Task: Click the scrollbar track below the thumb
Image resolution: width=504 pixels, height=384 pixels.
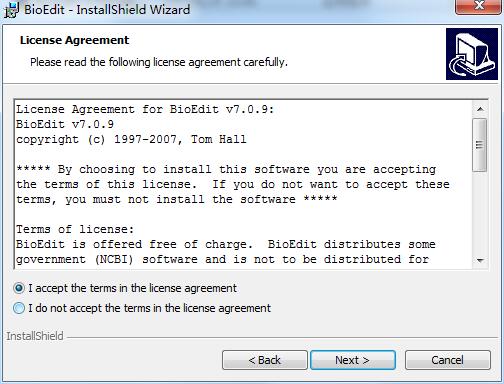Action: [480, 213]
